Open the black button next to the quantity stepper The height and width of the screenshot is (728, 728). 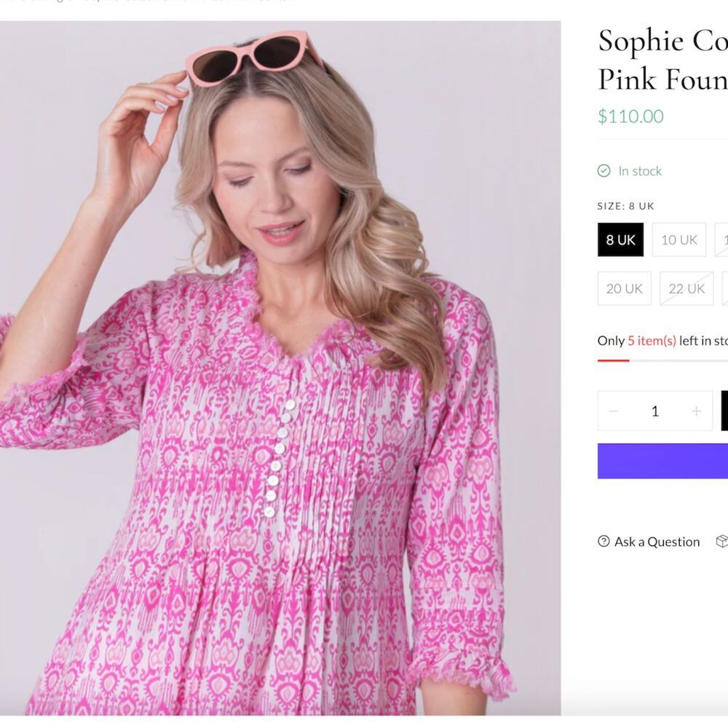coord(724,411)
